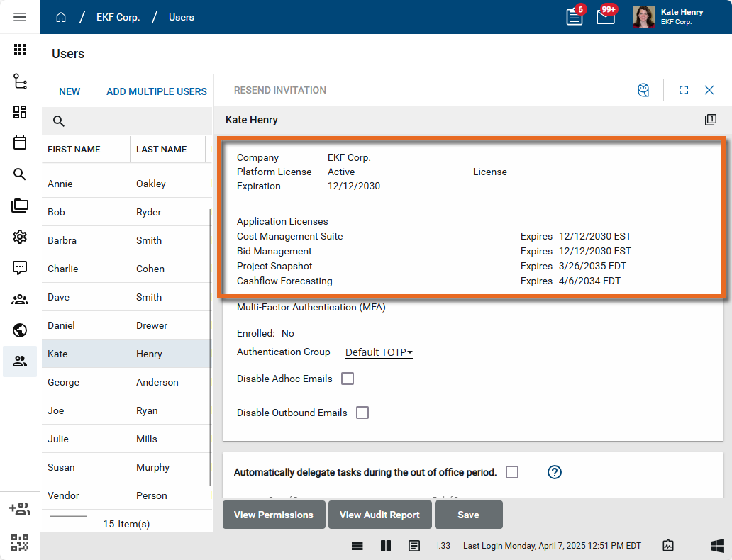732x560 pixels.
Task: Click EKF Corp. in the breadcrumb
Action: click(x=118, y=17)
